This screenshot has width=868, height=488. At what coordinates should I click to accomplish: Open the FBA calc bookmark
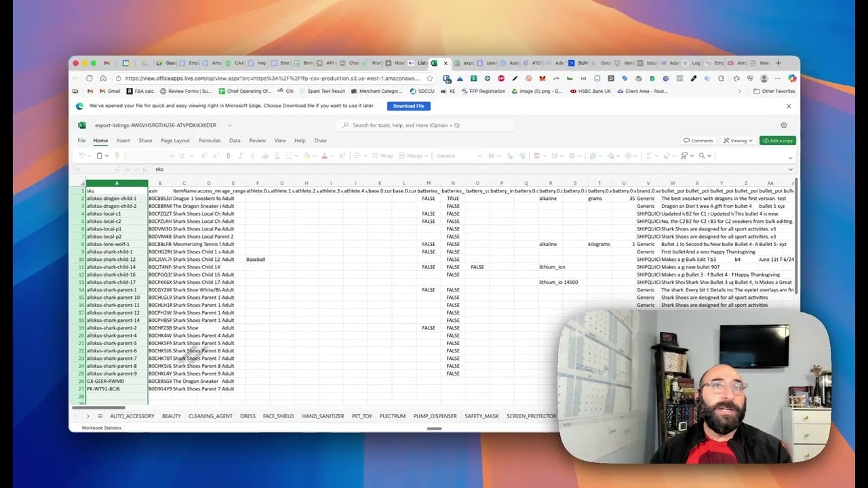pyautogui.click(x=140, y=91)
